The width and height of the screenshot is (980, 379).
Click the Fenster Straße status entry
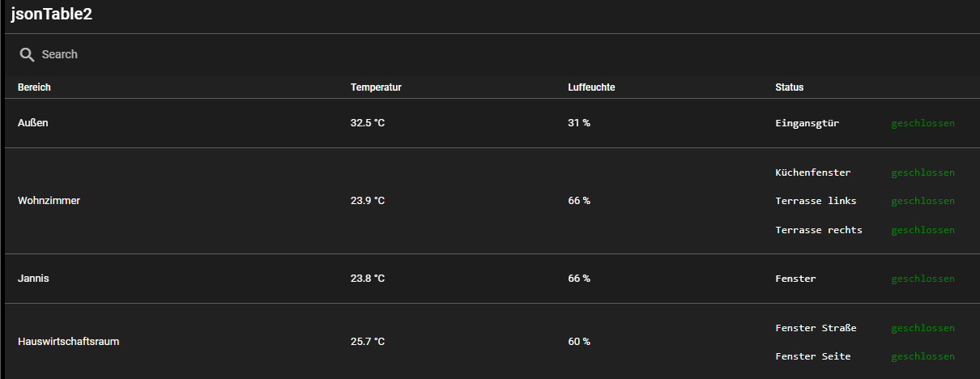(x=816, y=328)
